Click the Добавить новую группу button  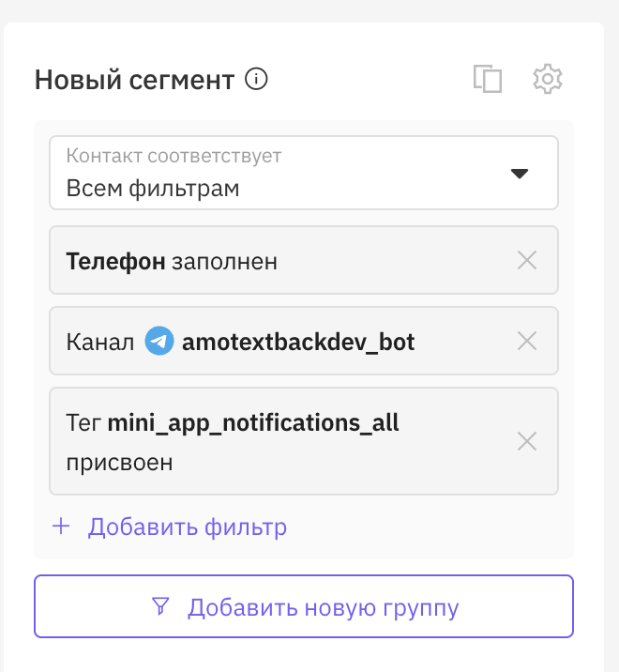[304, 606]
